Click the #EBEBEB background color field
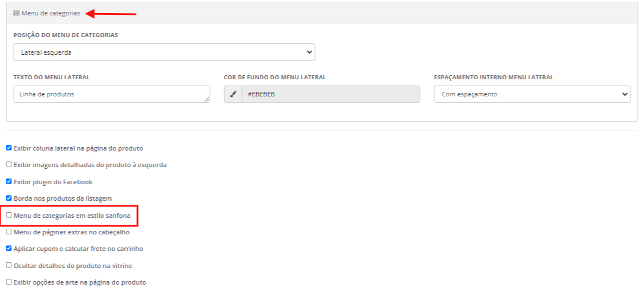Viewport: 644px width, 288px height. pos(331,94)
